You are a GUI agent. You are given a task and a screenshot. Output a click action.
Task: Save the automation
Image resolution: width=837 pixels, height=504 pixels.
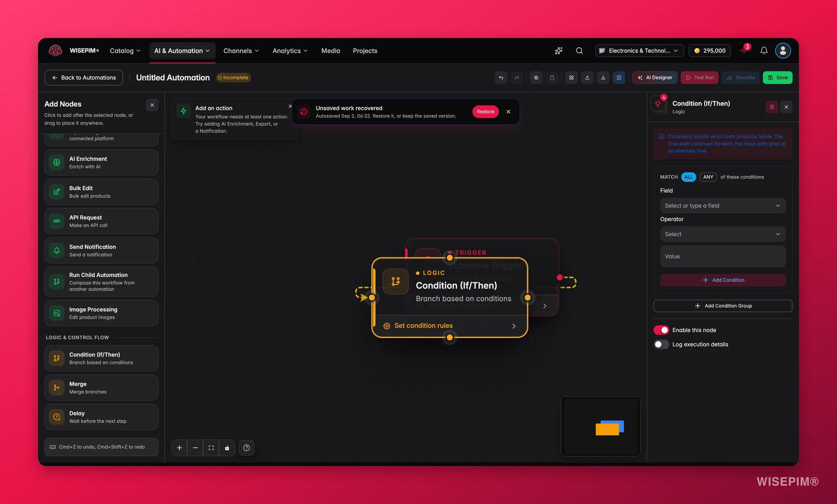click(x=777, y=77)
